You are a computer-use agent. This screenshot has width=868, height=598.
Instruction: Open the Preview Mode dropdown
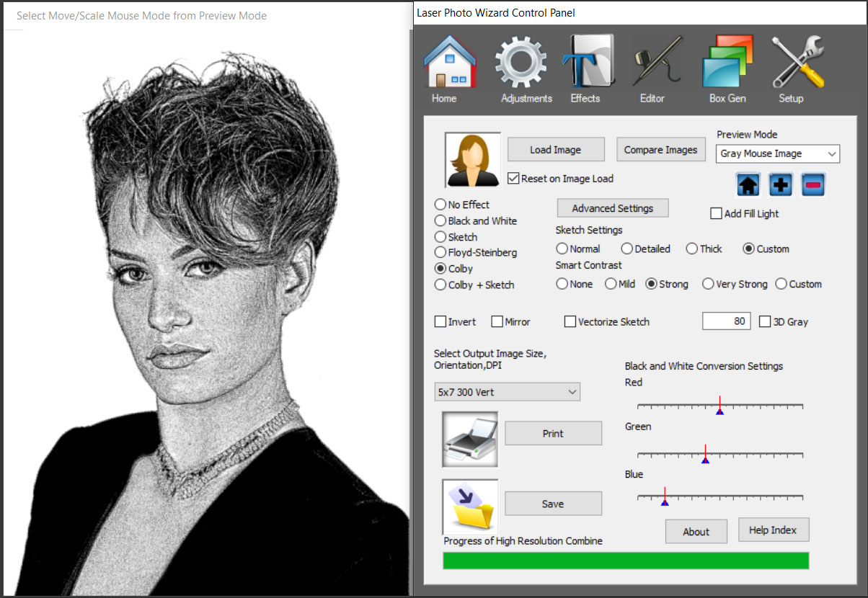coord(778,153)
